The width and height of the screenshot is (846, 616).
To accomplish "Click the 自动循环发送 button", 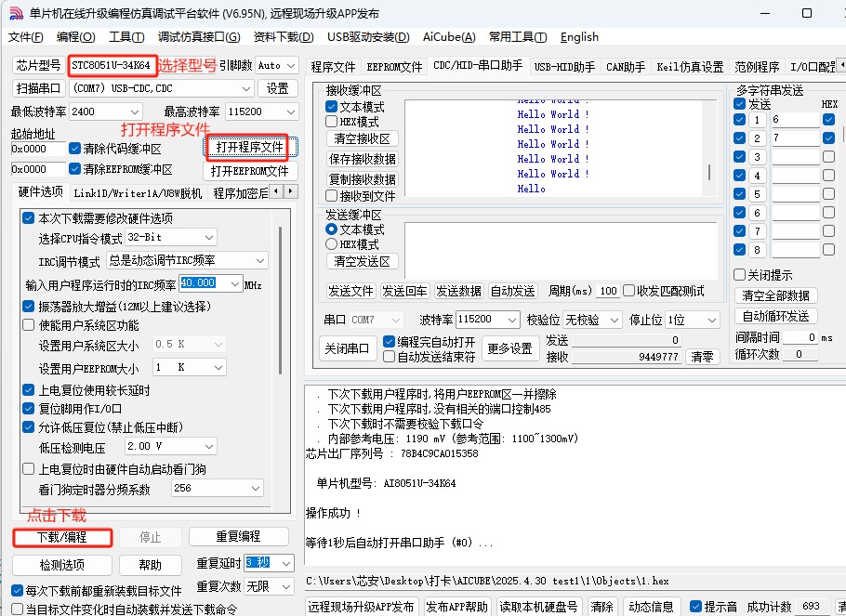I will coord(775,316).
